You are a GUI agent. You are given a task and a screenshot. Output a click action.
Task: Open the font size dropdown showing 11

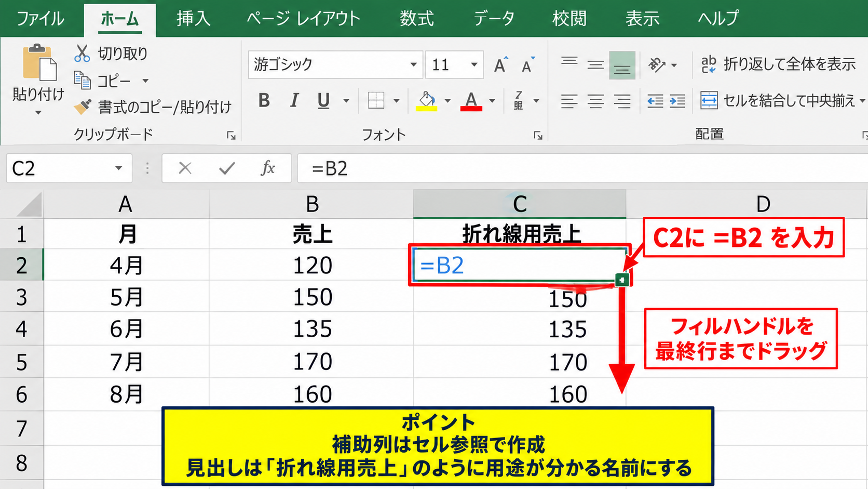tap(474, 64)
